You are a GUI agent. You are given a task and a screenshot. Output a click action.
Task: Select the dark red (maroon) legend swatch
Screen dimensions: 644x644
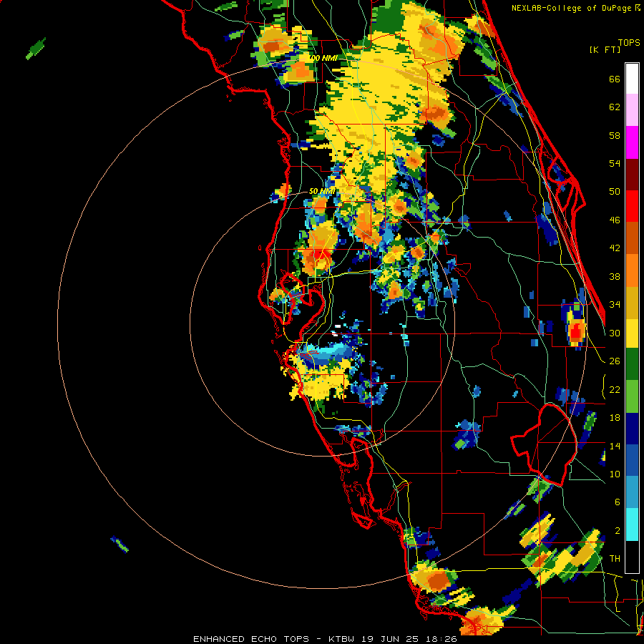click(x=632, y=174)
